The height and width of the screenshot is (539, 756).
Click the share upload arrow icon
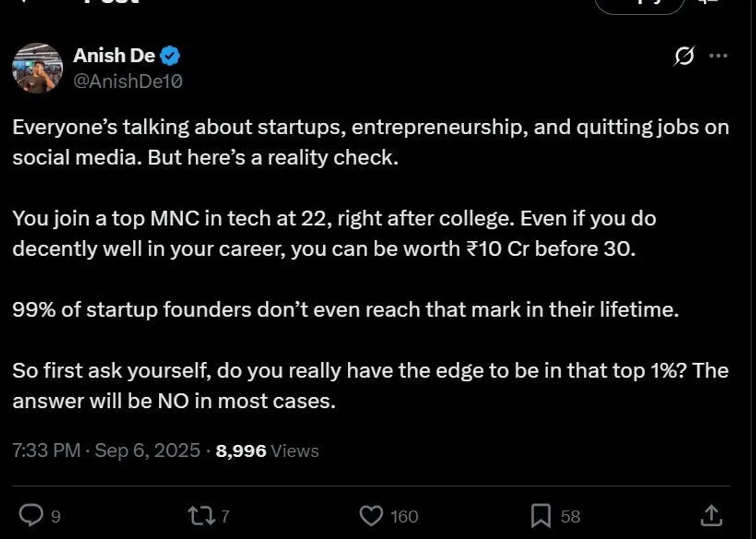(711, 516)
